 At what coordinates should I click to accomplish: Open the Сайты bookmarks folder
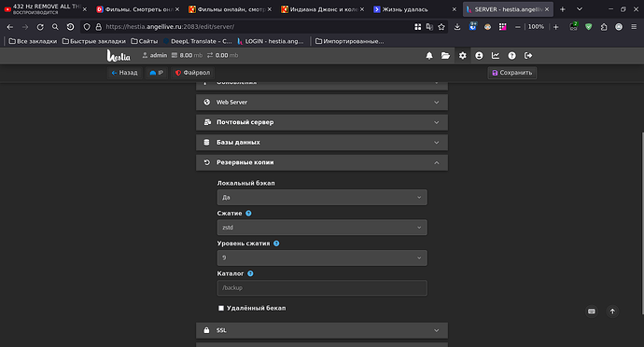pos(144,41)
